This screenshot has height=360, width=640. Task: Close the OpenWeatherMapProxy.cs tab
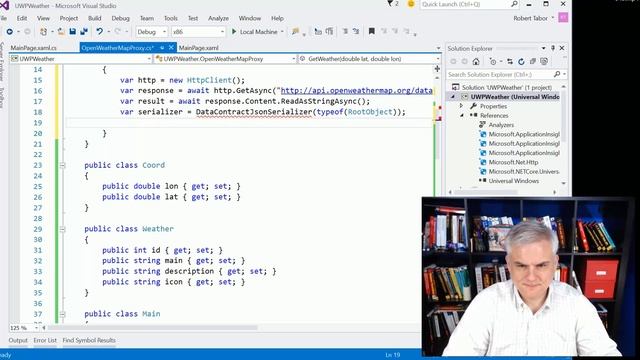pyautogui.click(x=171, y=48)
